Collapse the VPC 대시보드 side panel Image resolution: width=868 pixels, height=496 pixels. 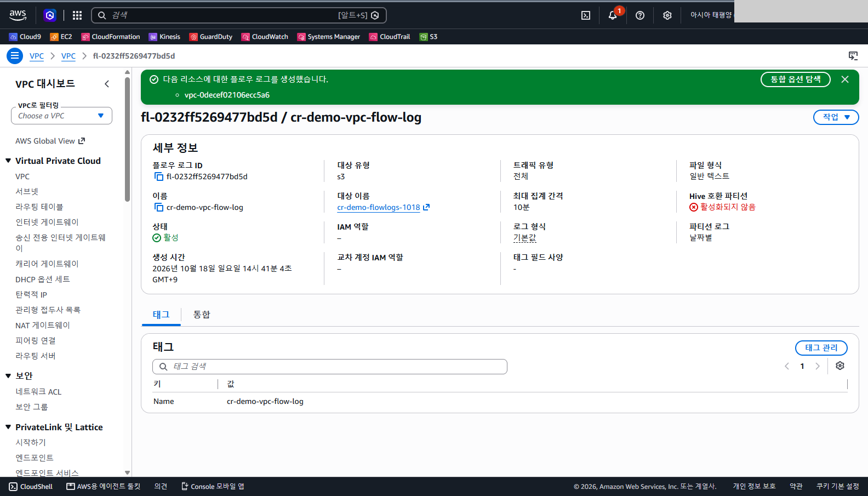pos(107,84)
